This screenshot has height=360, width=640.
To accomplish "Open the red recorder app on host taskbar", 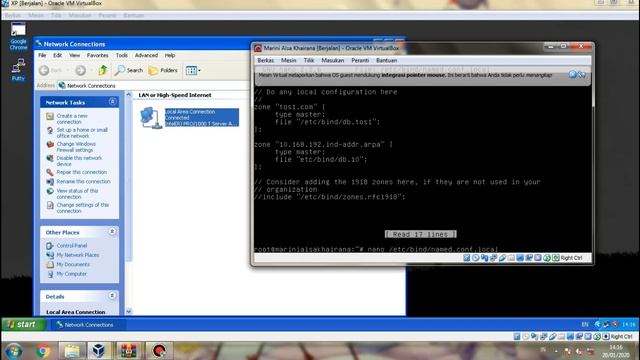I will [x=158, y=351].
